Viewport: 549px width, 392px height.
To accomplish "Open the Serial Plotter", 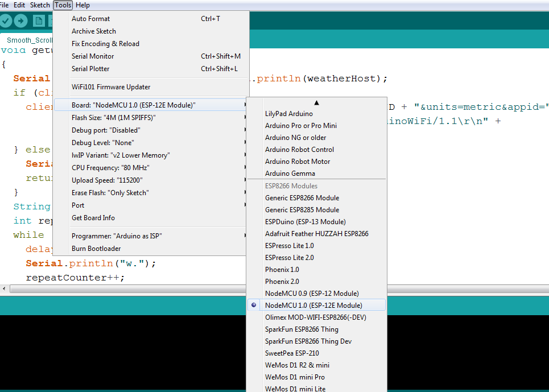I will point(151,69).
